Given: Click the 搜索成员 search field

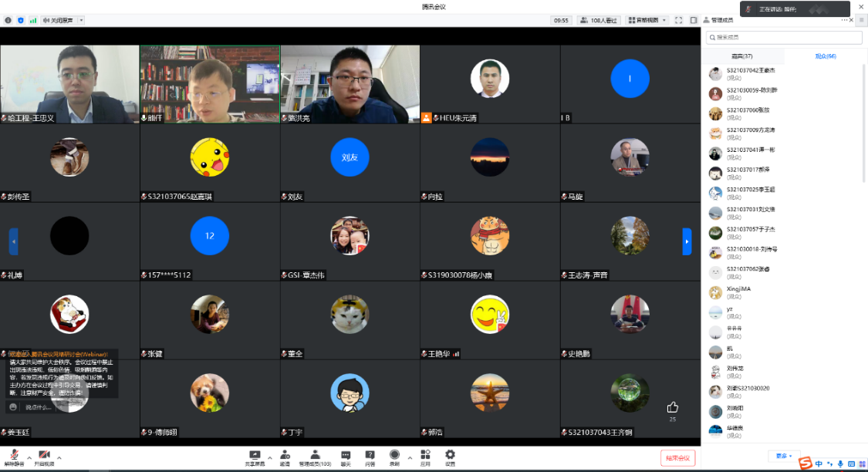Looking at the screenshot, I should pos(784,37).
